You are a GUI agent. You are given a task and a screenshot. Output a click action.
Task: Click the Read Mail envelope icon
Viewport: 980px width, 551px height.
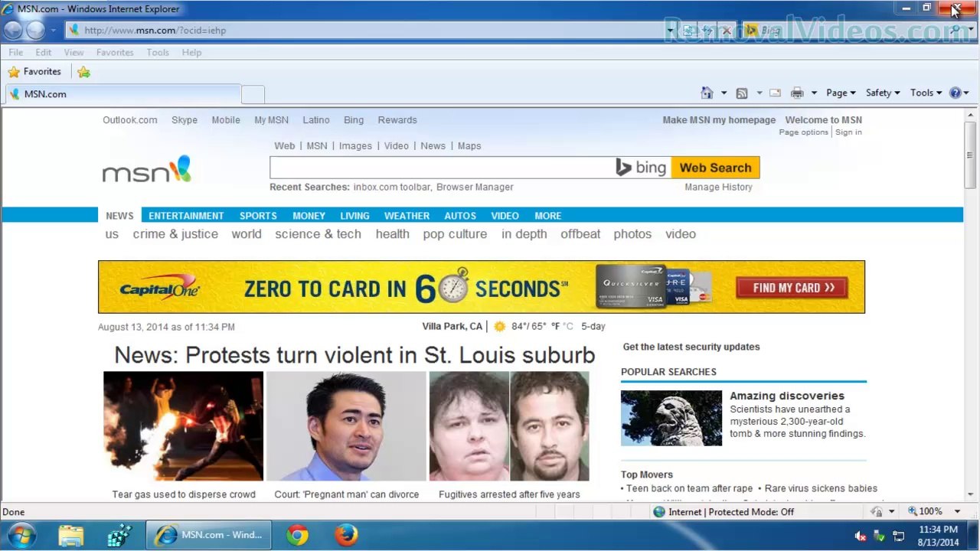(775, 93)
